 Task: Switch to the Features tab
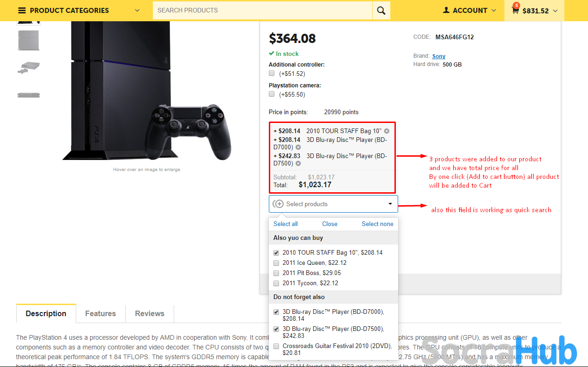coord(101,313)
